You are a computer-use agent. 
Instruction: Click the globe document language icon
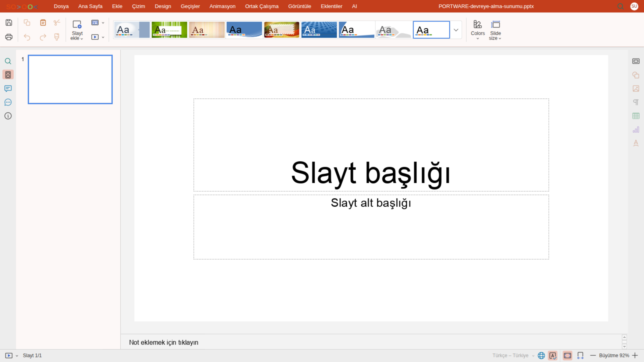click(541, 356)
